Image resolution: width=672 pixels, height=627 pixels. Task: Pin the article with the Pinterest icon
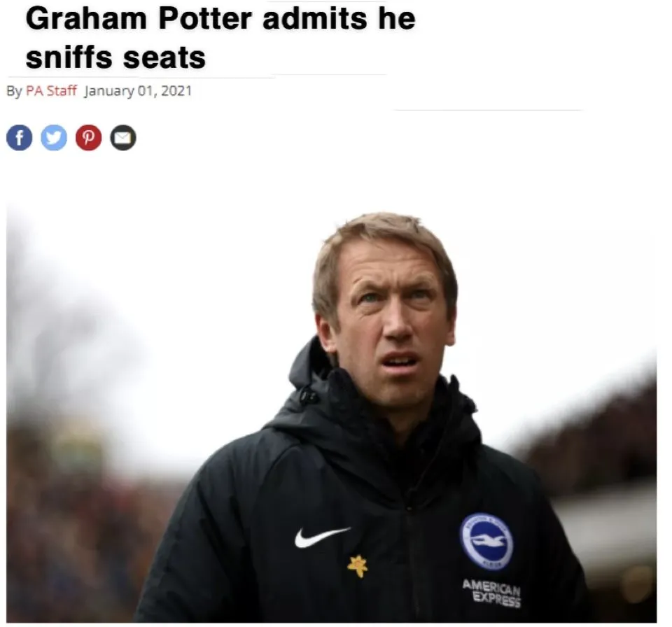(88, 138)
